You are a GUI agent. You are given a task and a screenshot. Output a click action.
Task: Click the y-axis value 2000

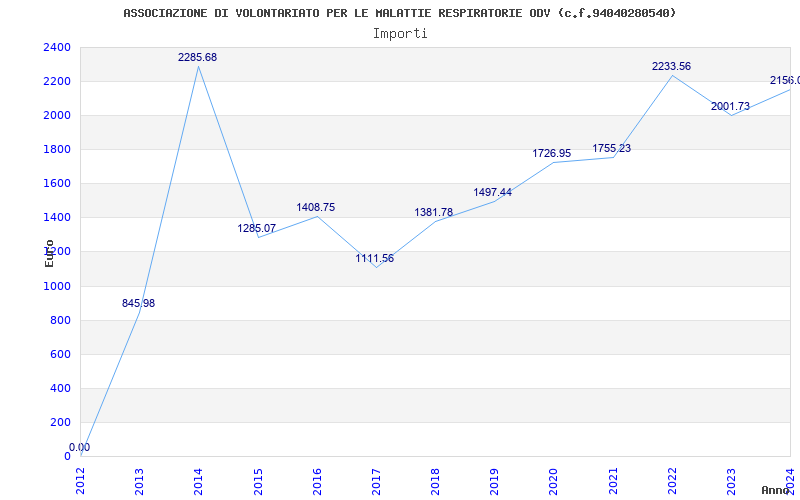tap(57, 116)
